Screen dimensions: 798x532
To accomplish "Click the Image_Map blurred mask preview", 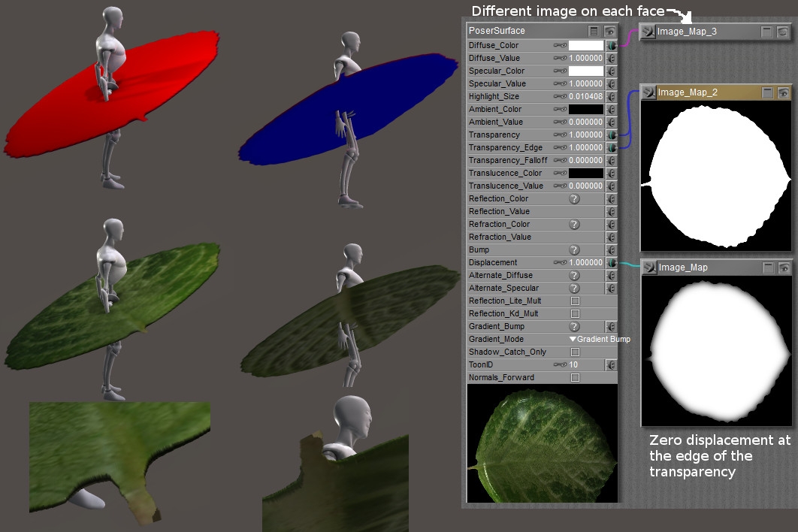I will (x=717, y=351).
